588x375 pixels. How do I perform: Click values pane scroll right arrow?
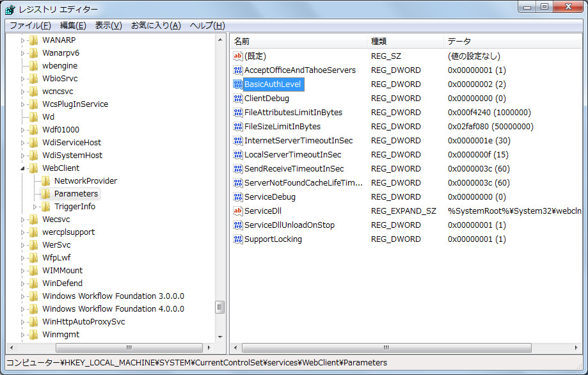[576, 347]
